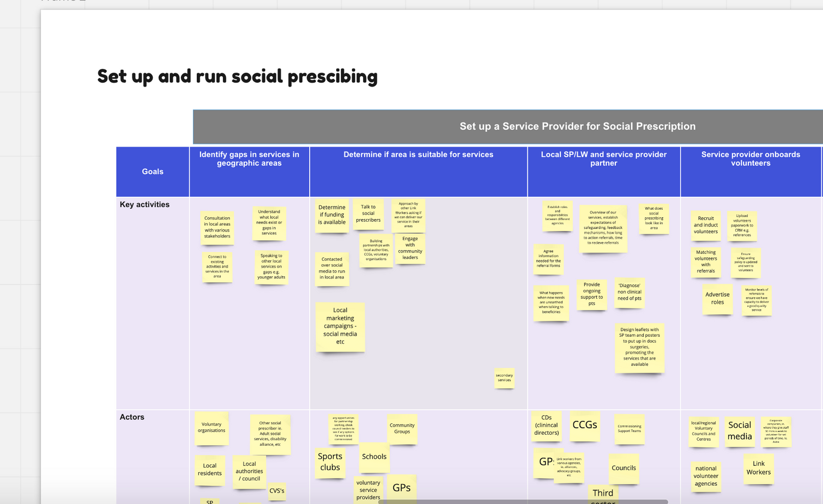Click the 'Speaking to other local services on gaps' note
The width and height of the screenshot is (823, 504).
click(271, 266)
